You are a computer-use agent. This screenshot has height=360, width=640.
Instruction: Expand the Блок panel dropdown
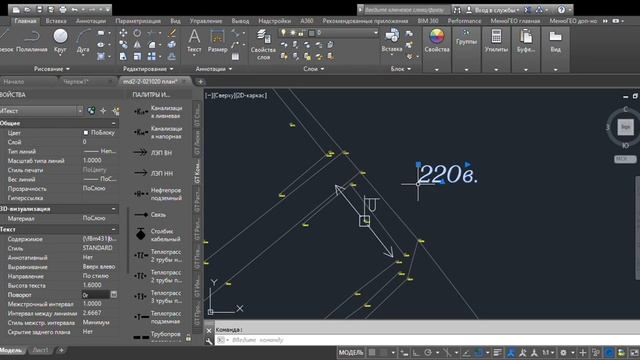click(x=401, y=69)
